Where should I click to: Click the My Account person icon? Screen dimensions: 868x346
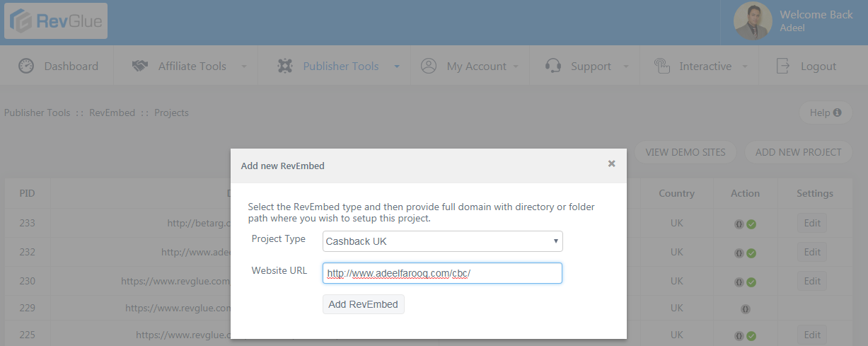[x=428, y=66]
